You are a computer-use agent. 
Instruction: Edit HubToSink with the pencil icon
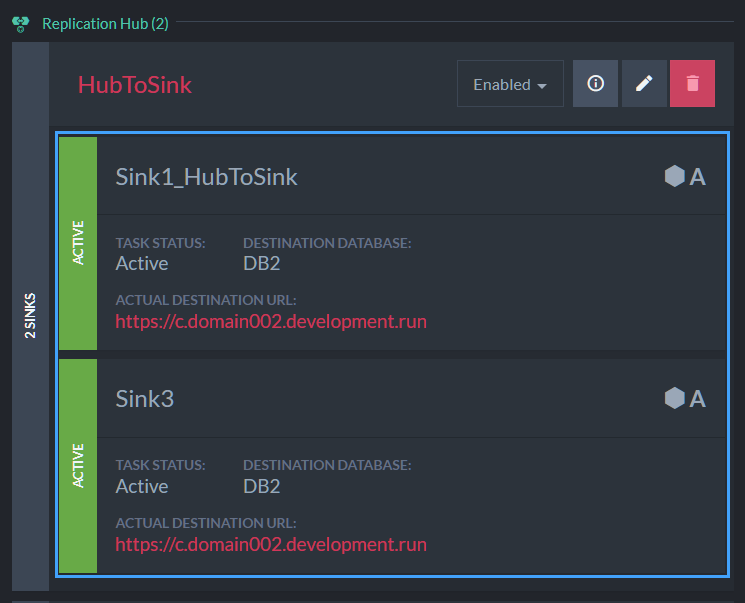pyautogui.click(x=644, y=84)
